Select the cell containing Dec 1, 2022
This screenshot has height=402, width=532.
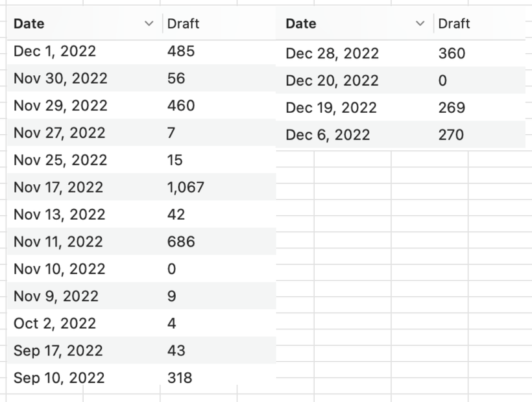tap(85, 51)
